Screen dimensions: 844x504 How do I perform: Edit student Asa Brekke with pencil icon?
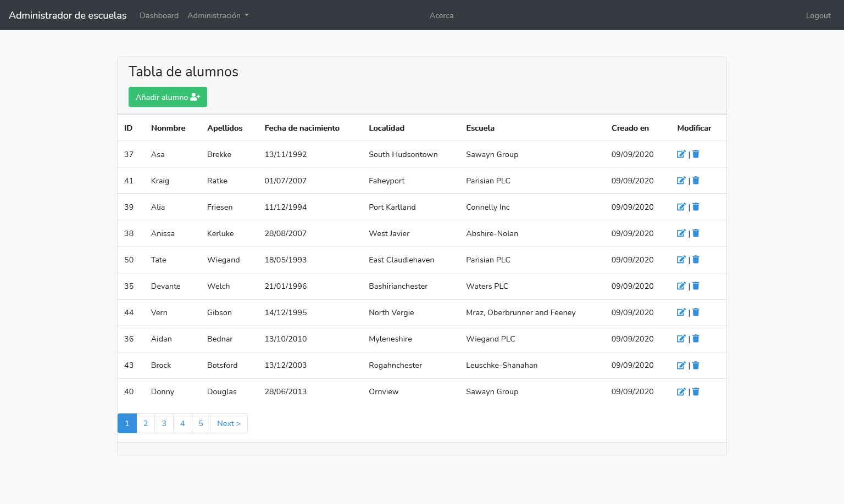[681, 154]
